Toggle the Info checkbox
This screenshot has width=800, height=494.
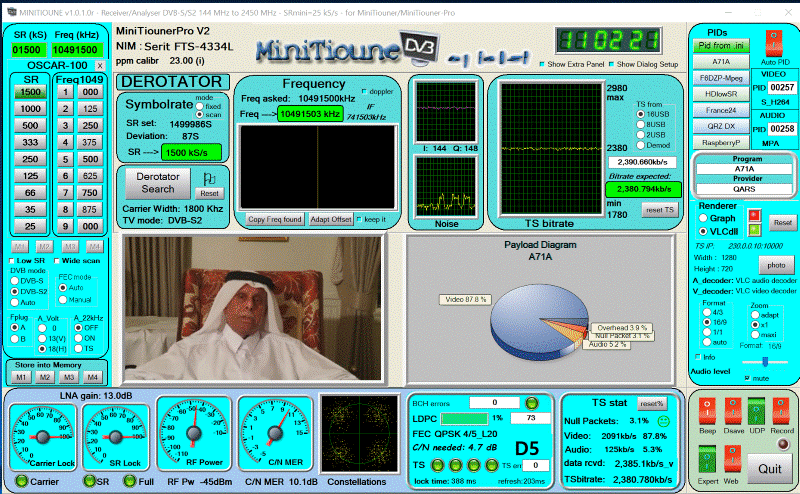[x=698, y=357]
